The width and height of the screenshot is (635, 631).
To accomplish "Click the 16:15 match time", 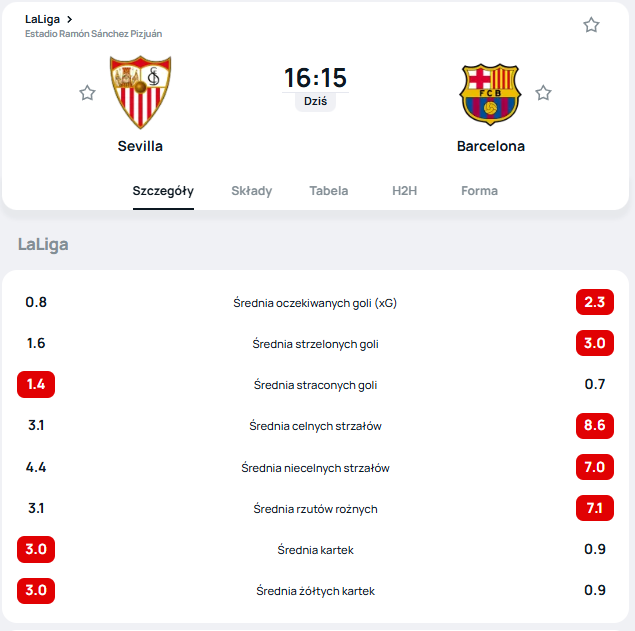I will (315, 78).
